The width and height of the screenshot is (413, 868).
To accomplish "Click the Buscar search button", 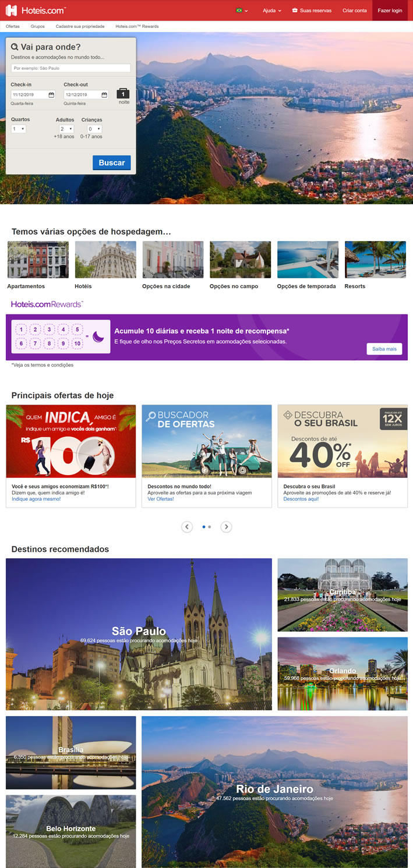I will coord(112,162).
